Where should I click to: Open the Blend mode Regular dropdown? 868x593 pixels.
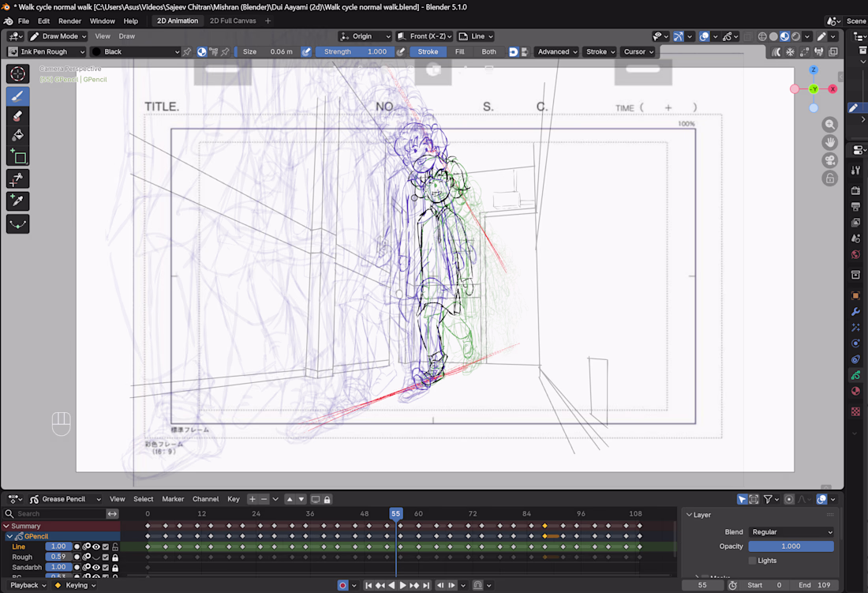point(791,532)
